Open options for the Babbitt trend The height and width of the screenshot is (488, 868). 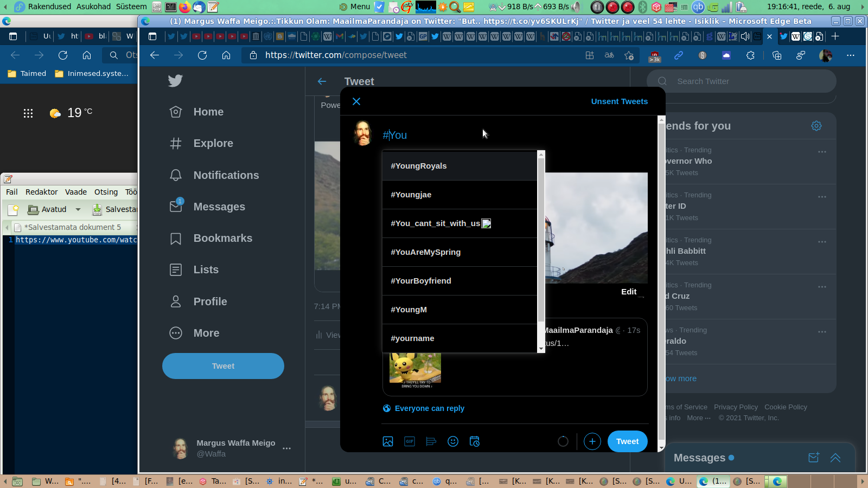pyautogui.click(x=822, y=242)
